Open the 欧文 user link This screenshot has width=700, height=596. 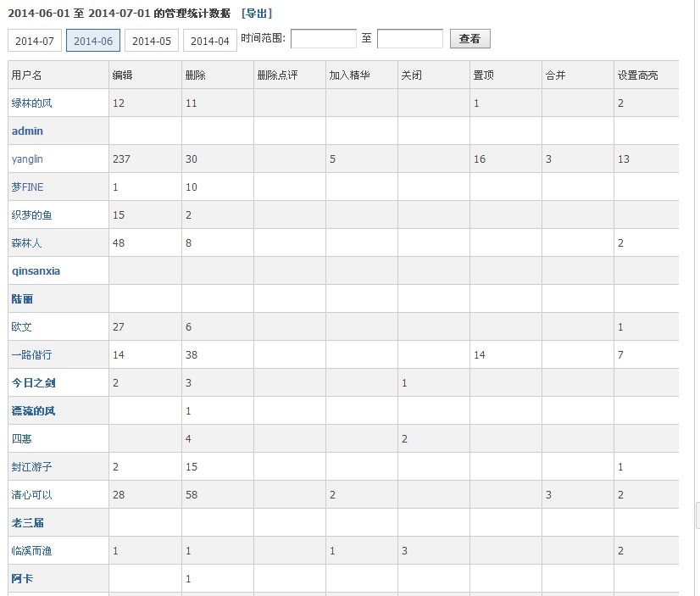21,326
